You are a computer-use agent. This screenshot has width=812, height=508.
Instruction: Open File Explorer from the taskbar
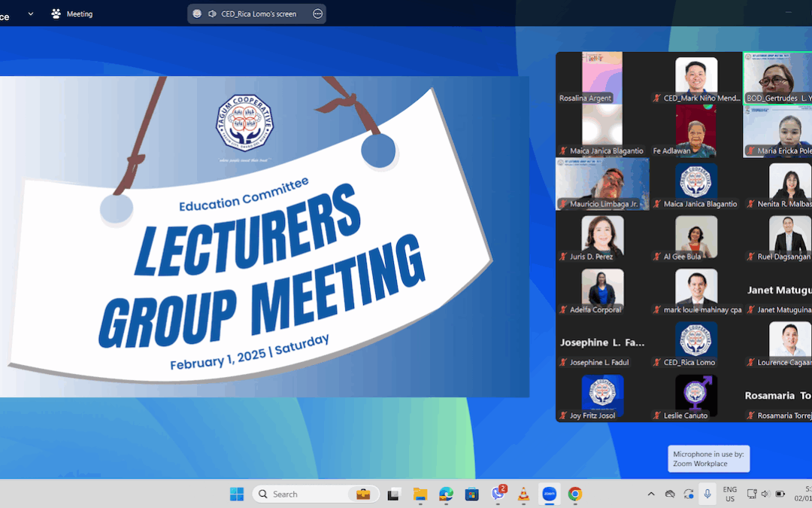(420, 494)
